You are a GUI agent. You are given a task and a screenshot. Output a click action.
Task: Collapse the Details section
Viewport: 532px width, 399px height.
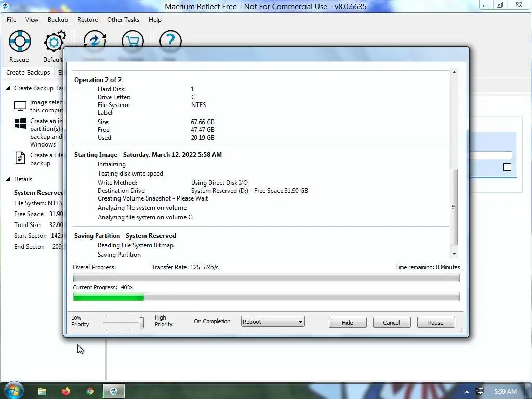[x=8, y=179]
